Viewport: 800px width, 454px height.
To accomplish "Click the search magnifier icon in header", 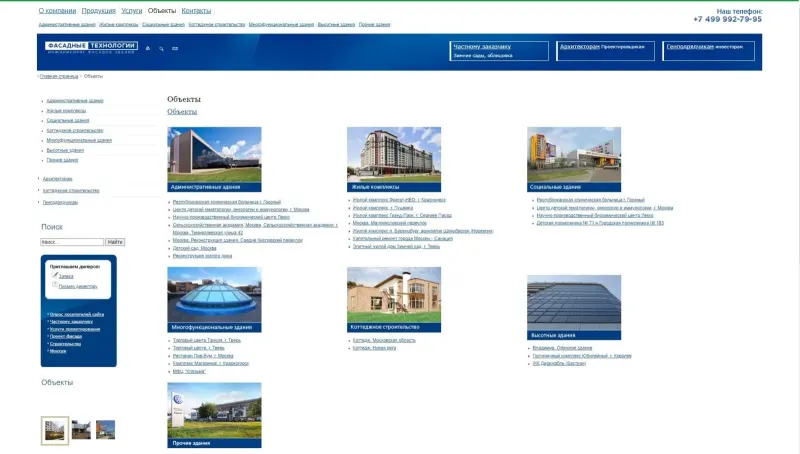I will point(161,48).
